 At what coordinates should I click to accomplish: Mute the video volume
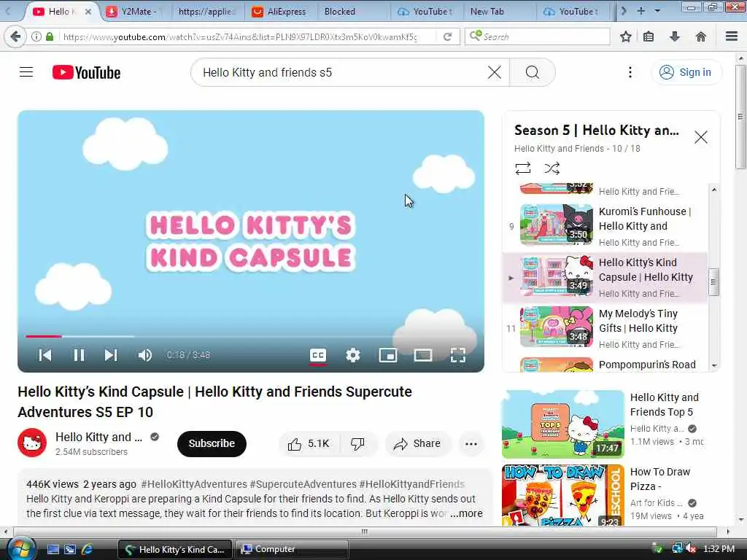click(x=144, y=355)
